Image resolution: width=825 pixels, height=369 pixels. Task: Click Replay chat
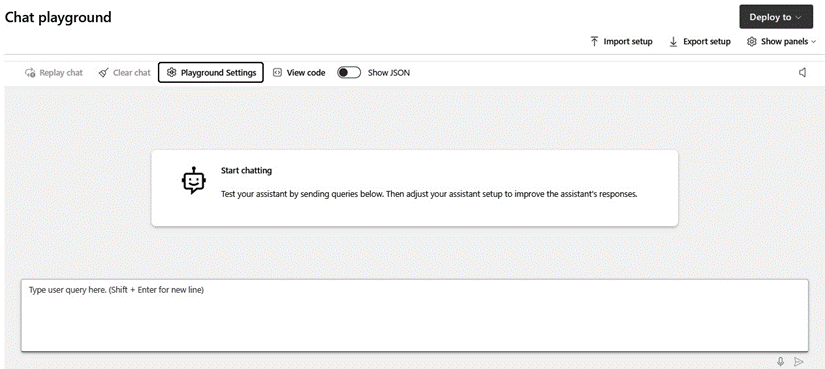tap(54, 73)
